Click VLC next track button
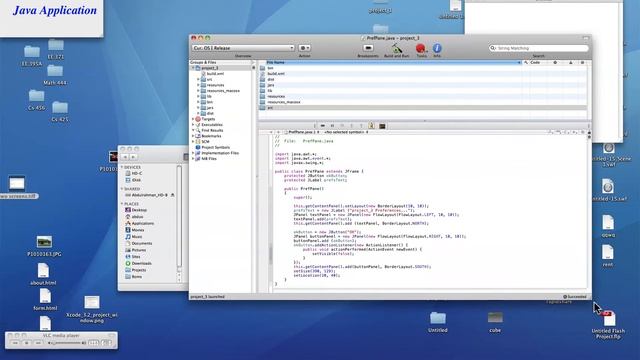Screen dimensions: 640x360 [x=38, y=343]
